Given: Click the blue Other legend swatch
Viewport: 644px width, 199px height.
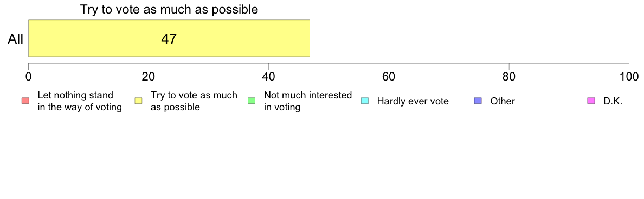Looking at the screenshot, I should click(x=478, y=101).
